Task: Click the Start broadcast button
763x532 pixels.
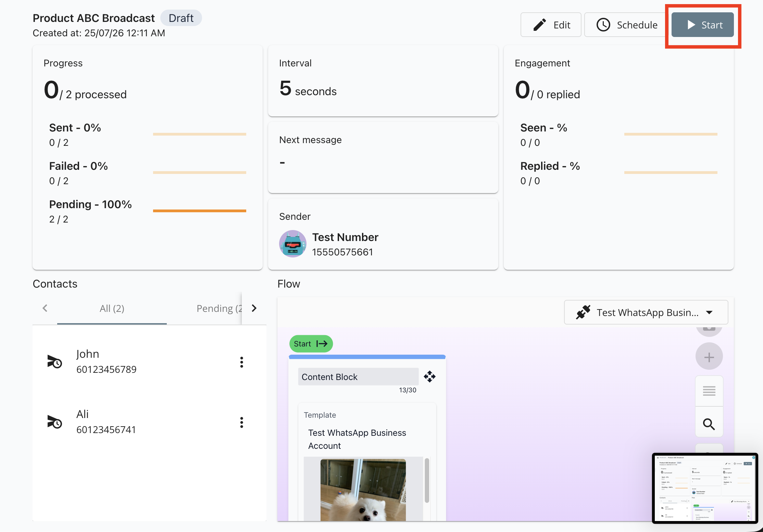Action: coord(702,25)
